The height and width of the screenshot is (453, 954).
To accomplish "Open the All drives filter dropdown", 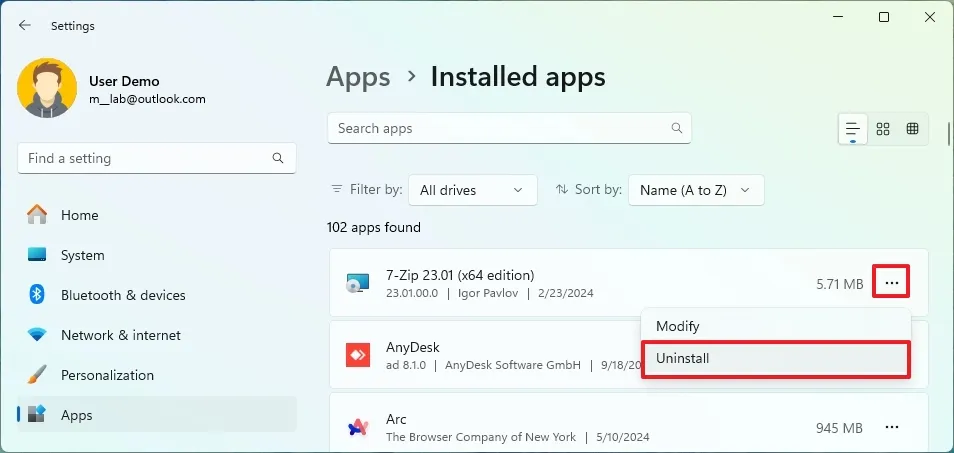I will click(x=472, y=190).
